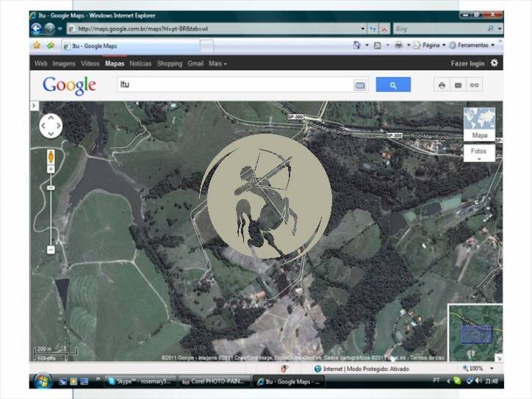
Task: Click the IE refresh page button
Action: coord(373,29)
